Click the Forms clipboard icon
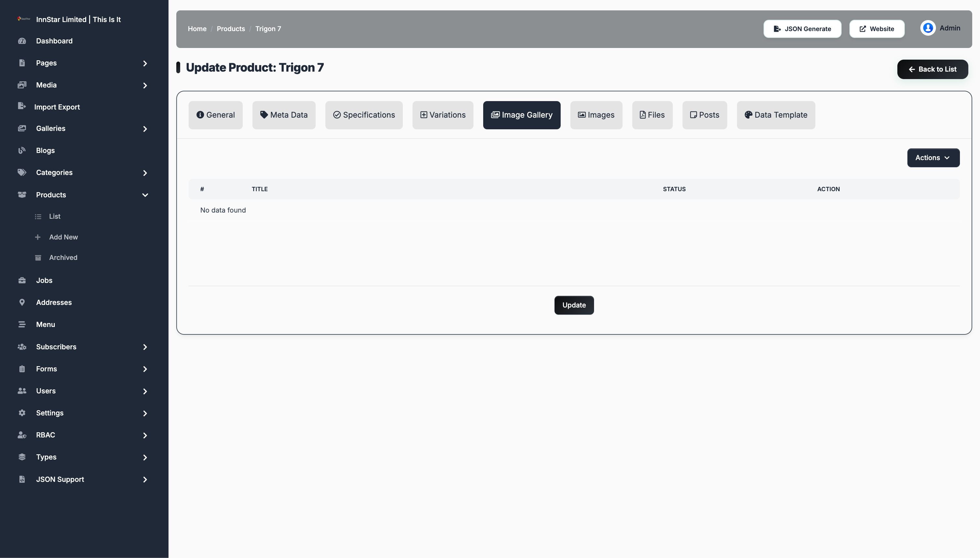The width and height of the screenshot is (980, 558). 22,369
